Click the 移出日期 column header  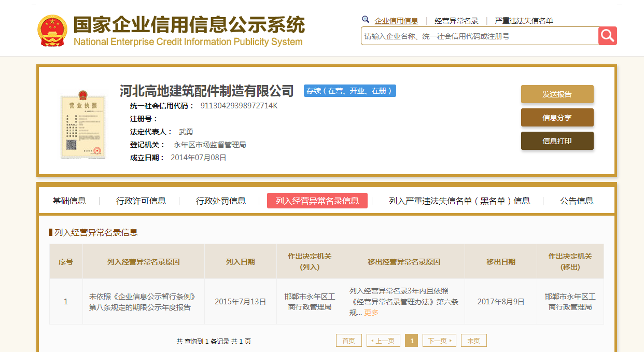pos(501,262)
